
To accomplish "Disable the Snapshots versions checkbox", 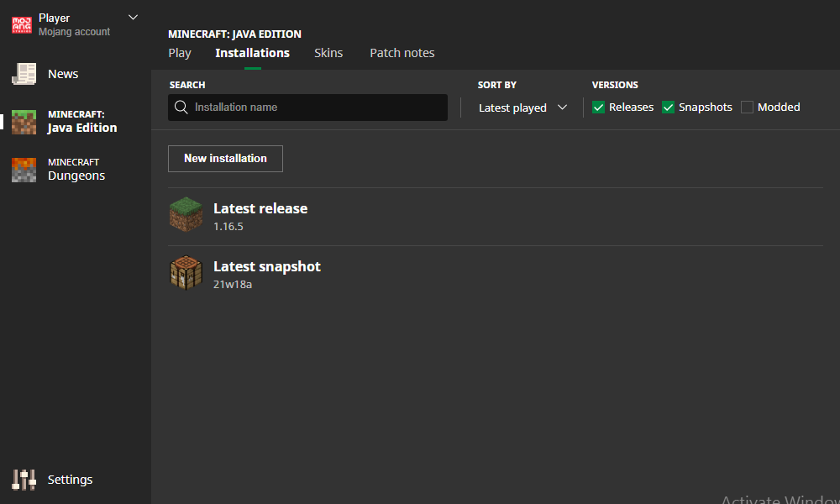I will point(669,108).
